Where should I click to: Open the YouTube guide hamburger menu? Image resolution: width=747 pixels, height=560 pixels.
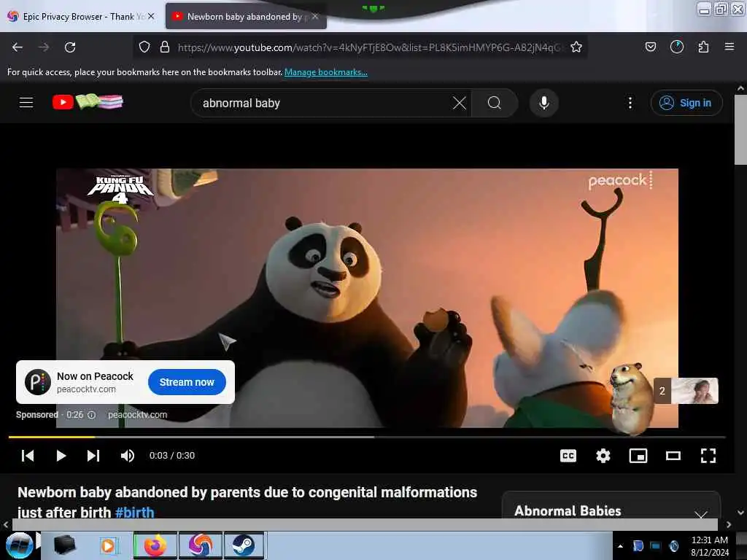pyautogui.click(x=26, y=102)
